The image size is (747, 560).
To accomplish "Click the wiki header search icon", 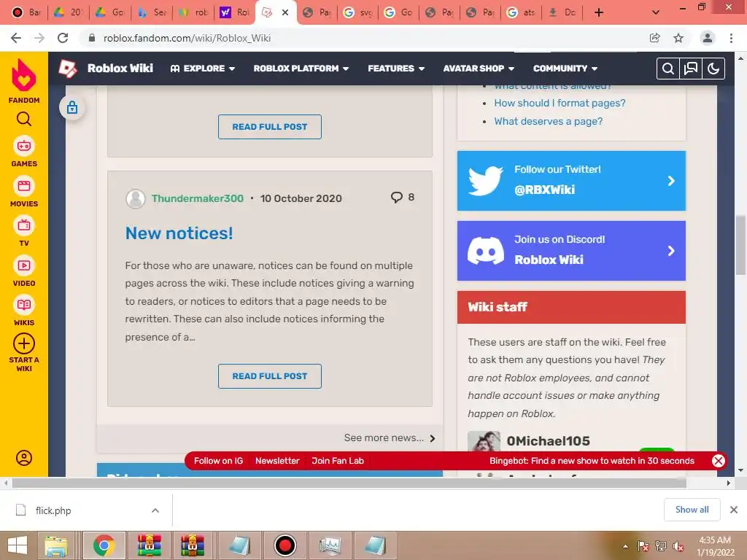I will (x=668, y=69).
